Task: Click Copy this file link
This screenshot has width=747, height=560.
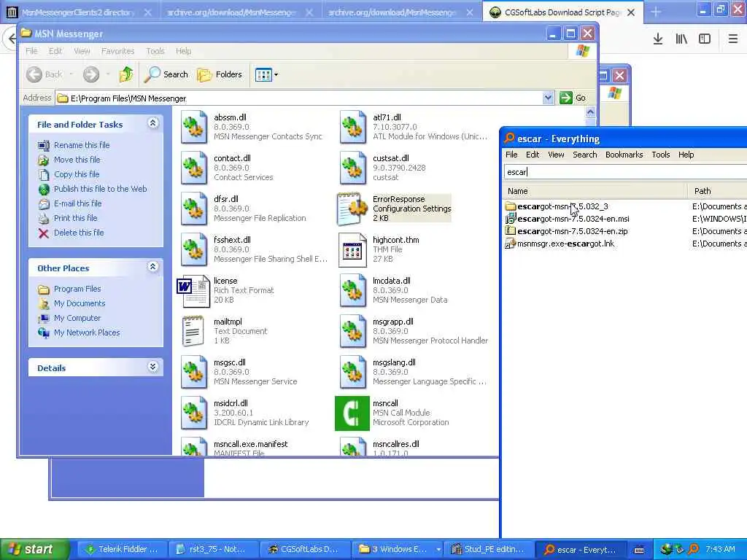Action: 77,174
